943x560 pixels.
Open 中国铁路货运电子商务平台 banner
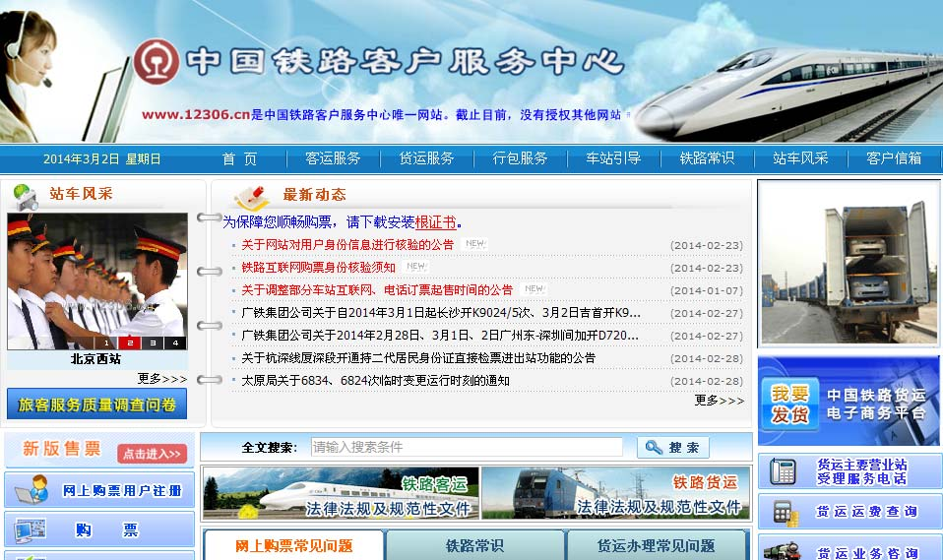tap(849, 402)
